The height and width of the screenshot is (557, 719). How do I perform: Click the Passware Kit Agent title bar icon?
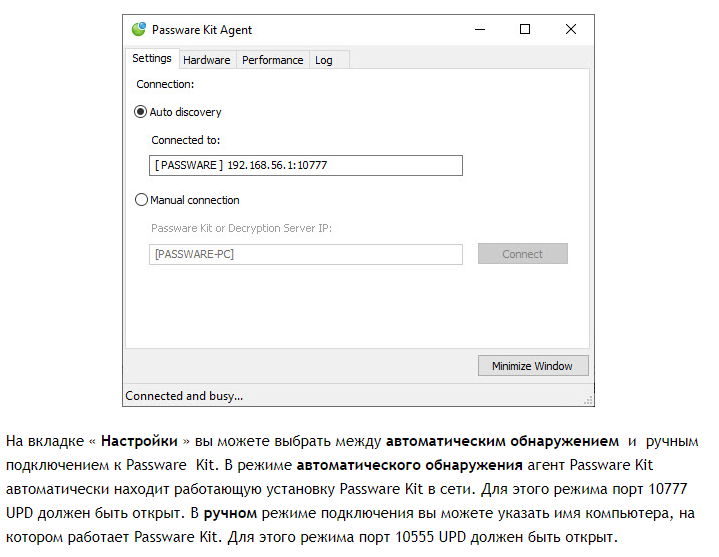(139, 30)
